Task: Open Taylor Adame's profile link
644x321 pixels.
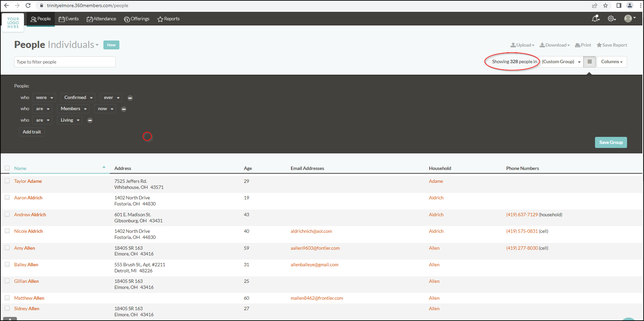Action: tap(28, 181)
